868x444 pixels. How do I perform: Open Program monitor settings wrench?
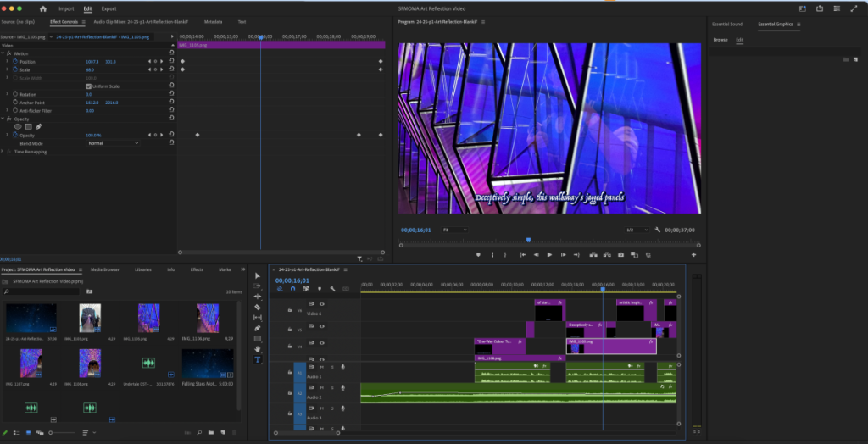tap(658, 230)
